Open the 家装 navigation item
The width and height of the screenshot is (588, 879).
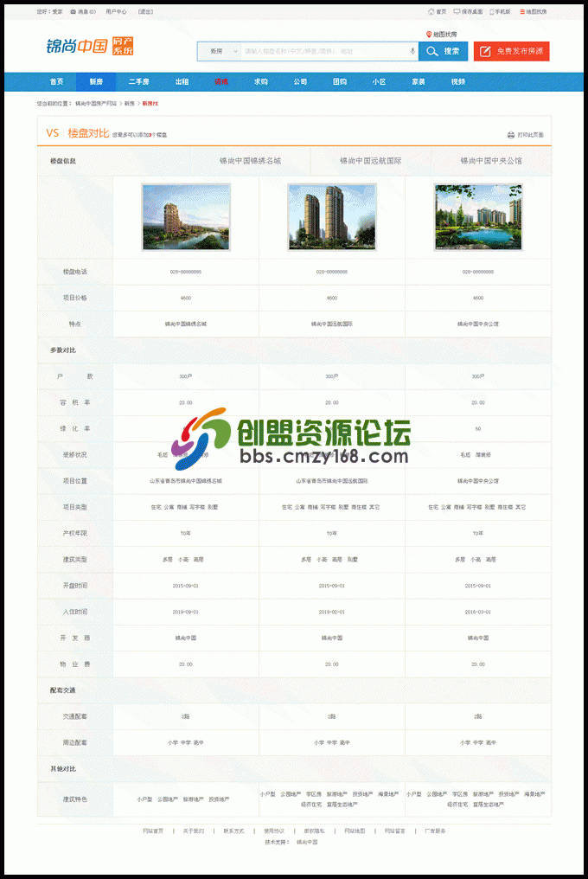tap(419, 82)
